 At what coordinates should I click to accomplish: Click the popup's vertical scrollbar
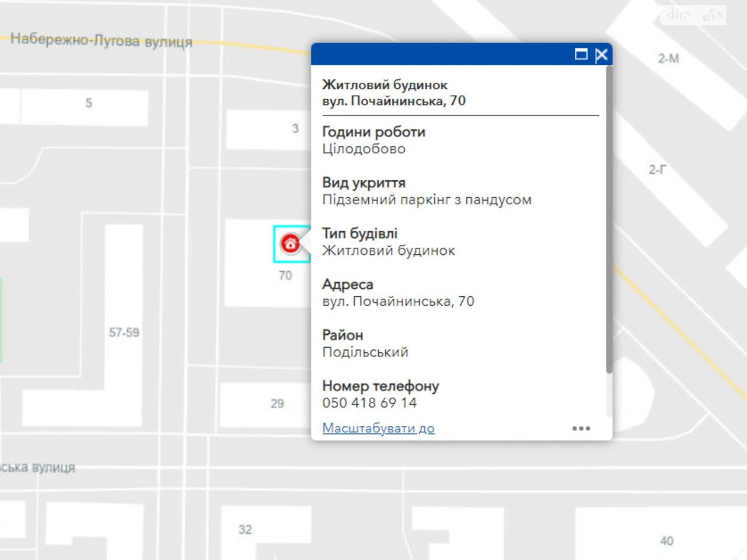(x=609, y=220)
